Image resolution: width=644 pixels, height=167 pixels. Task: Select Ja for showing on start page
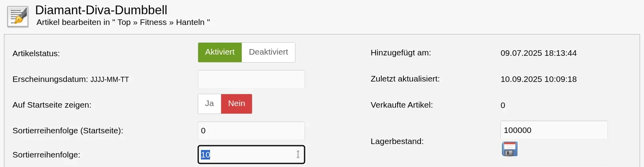209,104
